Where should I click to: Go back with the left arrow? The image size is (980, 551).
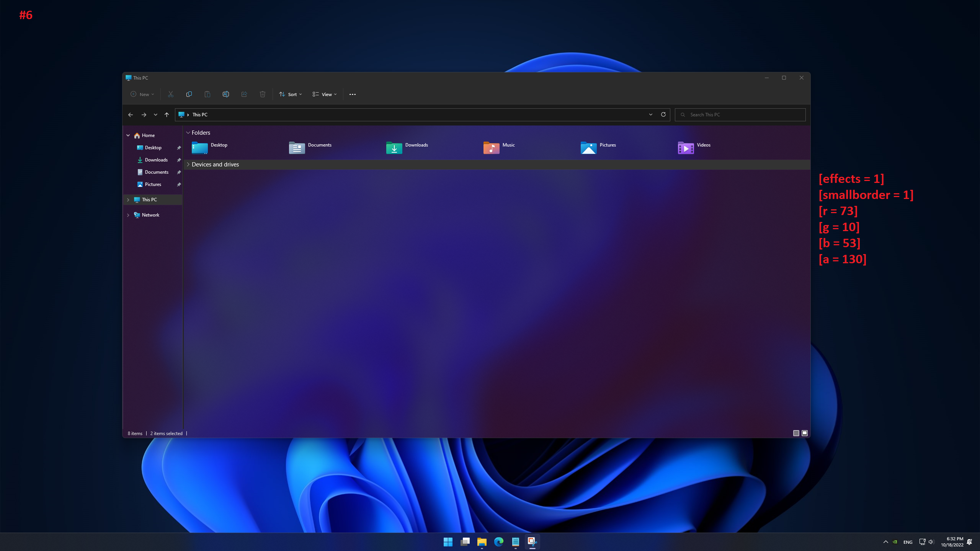coord(131,115)
